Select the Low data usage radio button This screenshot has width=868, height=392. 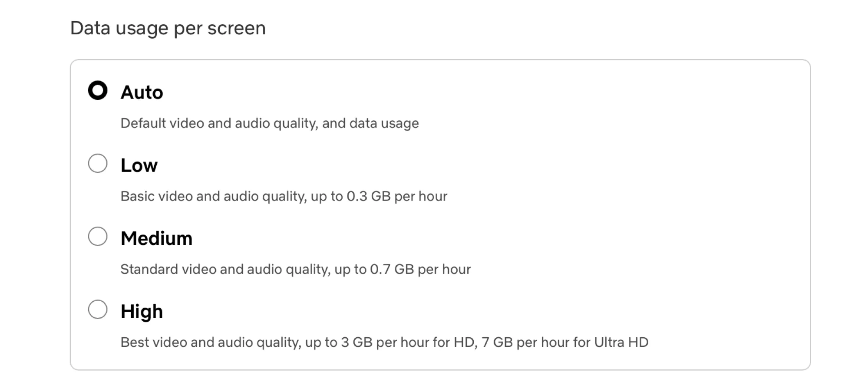tap(98, 164)
